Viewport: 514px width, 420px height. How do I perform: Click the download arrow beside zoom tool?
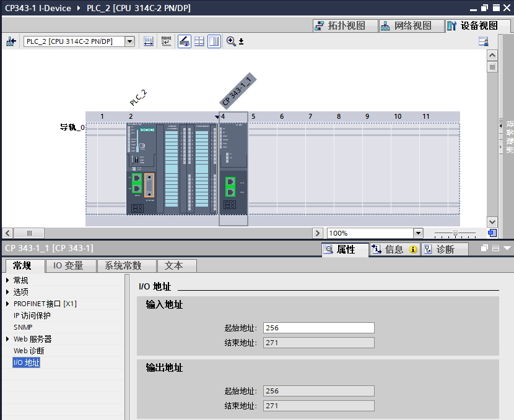242,41
